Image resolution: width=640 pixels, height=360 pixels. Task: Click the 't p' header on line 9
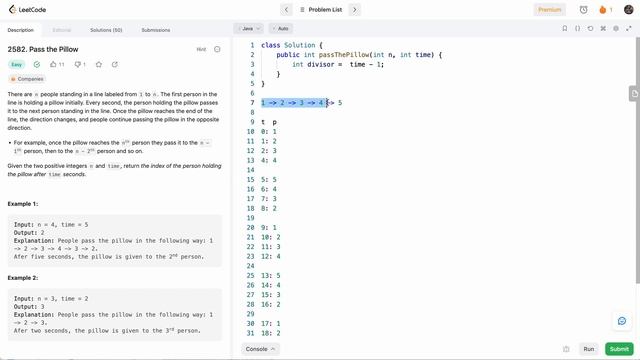click(269, 122)
